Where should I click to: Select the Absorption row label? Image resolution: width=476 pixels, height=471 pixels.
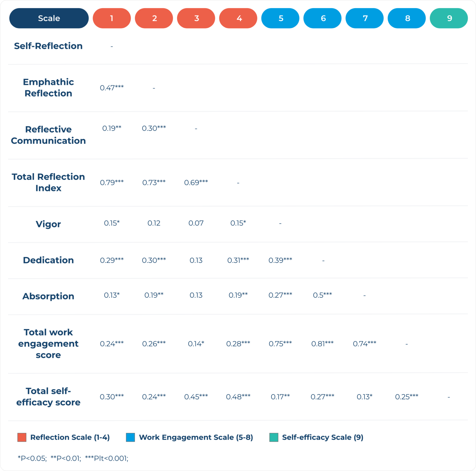coord(48,296)
